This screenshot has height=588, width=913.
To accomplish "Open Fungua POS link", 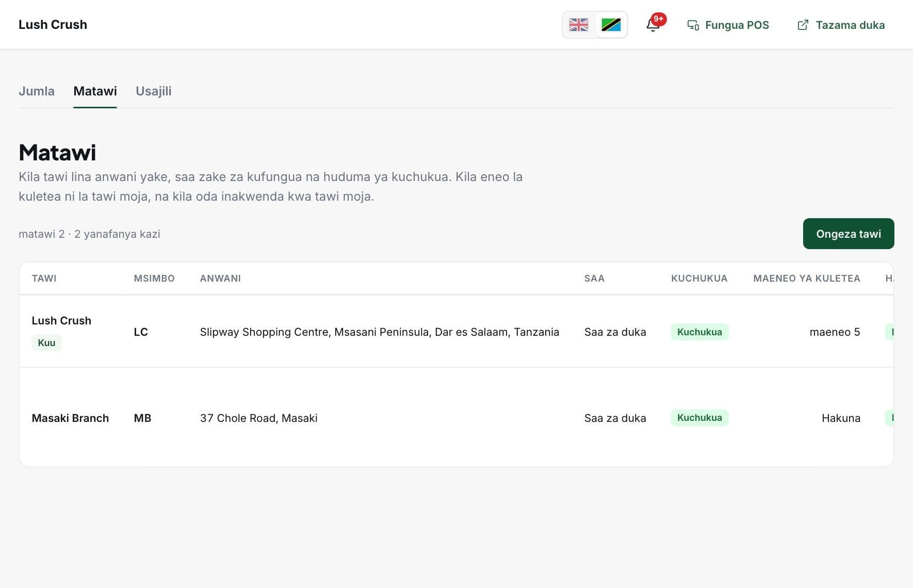I will pyautogui.click(x=728, y=25).
